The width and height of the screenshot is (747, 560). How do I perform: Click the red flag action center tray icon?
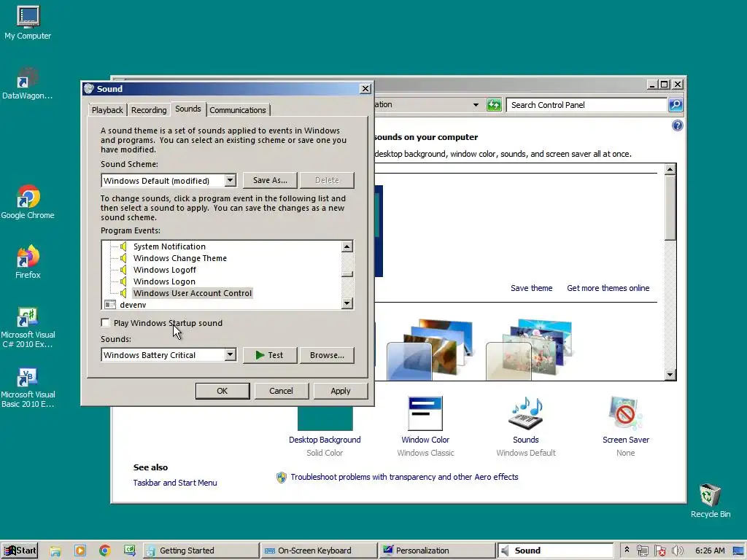659,551
